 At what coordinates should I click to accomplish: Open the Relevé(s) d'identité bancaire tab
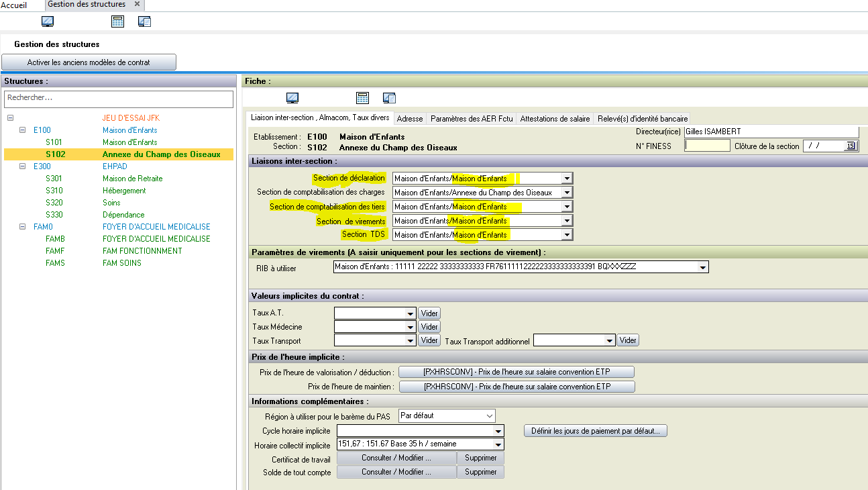click(642, 119)
